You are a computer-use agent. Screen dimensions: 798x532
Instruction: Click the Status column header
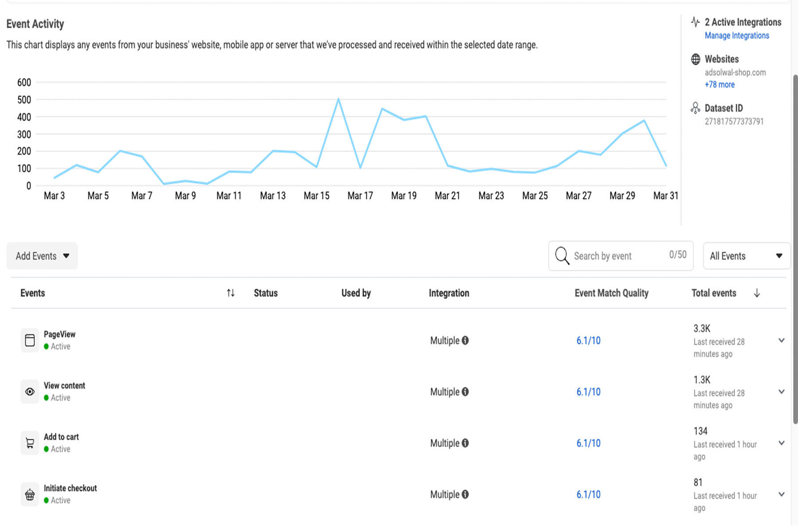point(266,293)
